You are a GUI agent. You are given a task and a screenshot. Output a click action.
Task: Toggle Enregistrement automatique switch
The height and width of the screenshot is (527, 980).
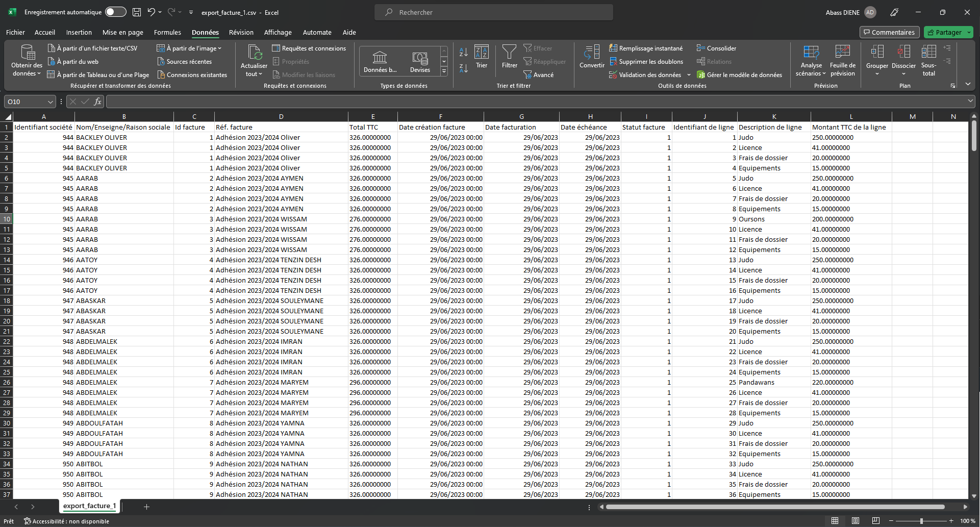(116, 12)
